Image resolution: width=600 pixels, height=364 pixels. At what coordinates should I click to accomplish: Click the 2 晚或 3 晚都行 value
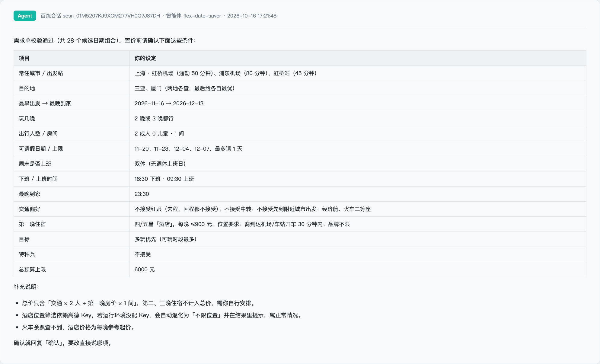(154, 119)
